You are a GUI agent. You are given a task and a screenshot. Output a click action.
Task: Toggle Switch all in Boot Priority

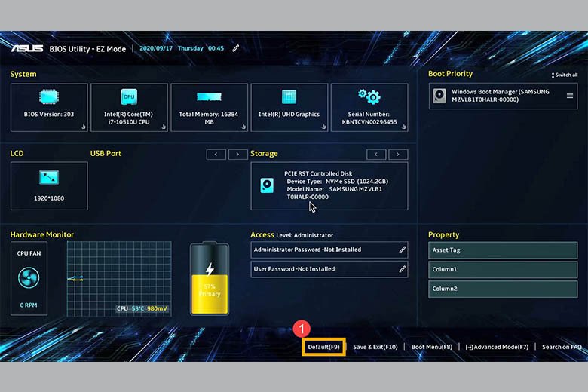pos(565,75)
